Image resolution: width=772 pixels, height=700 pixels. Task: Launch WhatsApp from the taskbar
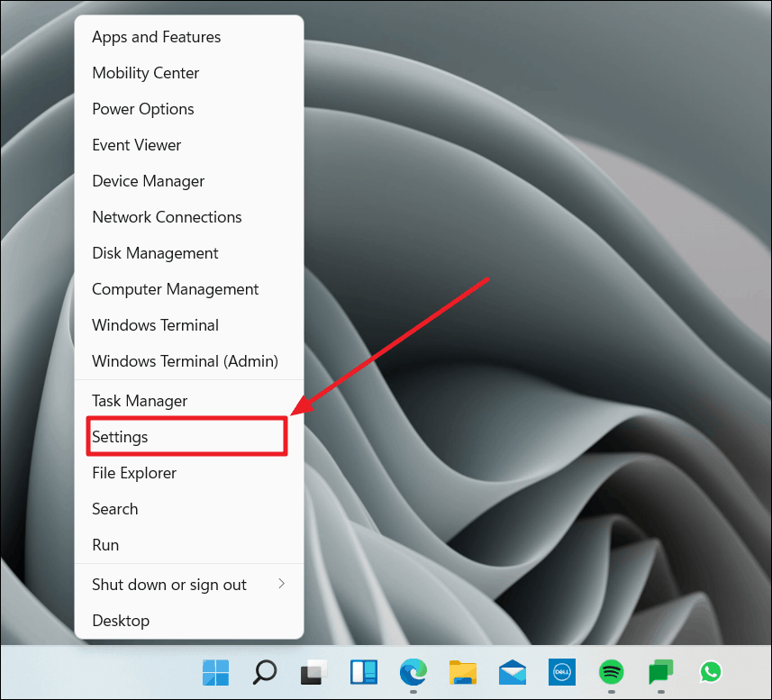coord(711,672)
